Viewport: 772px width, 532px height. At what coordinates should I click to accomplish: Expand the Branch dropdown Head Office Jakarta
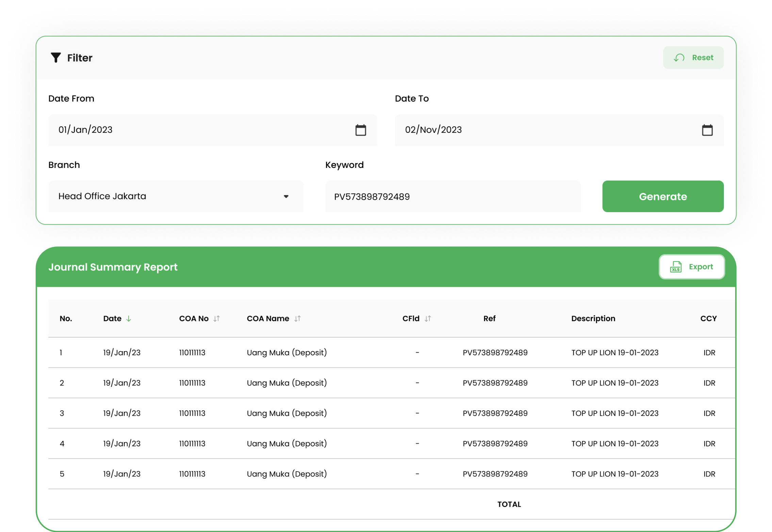click(176, 196)
